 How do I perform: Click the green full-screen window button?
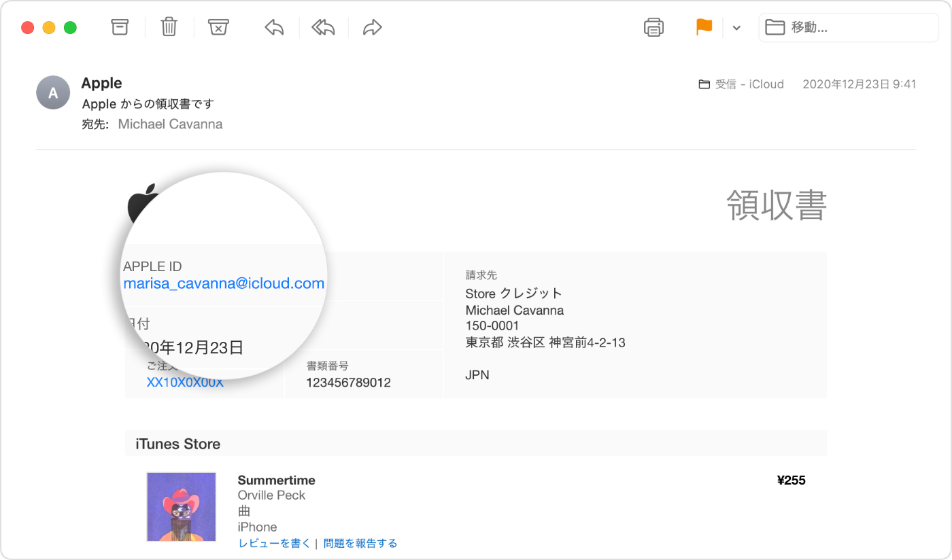pyautogui.click(x=70, y=28)
